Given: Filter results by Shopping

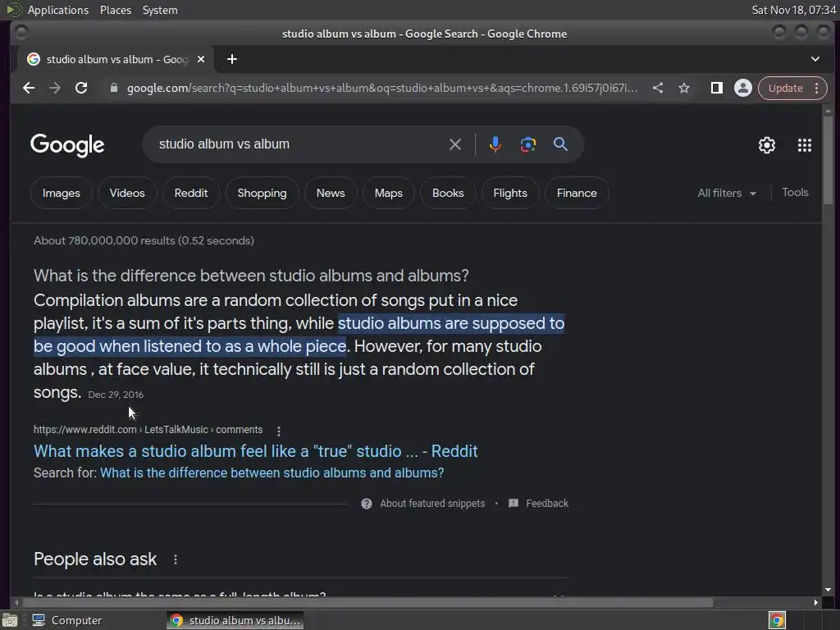Looking at the screenshot, I should [x=262, y=193].
